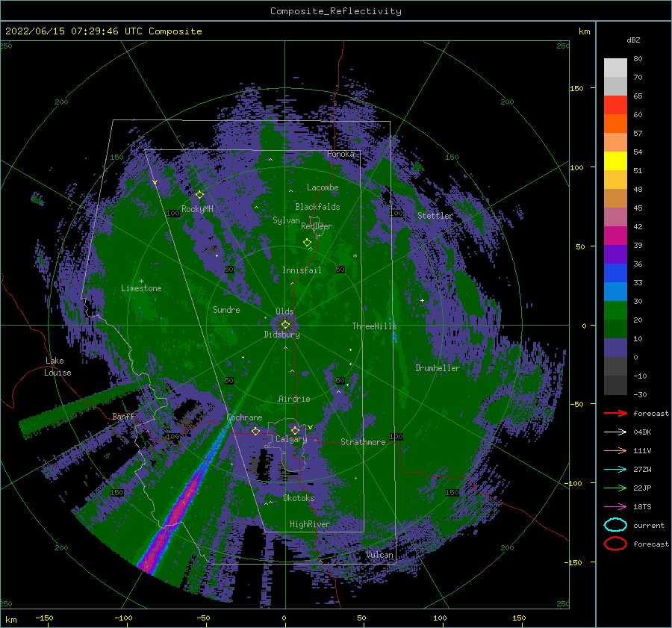Click the yellow diamond marker above Calgary
This screenshot has width=672, height=628.
pyautogui.click(x=295, y=430)
